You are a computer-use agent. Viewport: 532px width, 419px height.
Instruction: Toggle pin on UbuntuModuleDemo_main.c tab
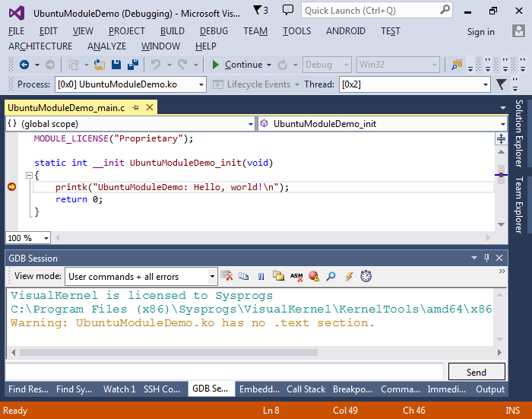tap(136, 108)
